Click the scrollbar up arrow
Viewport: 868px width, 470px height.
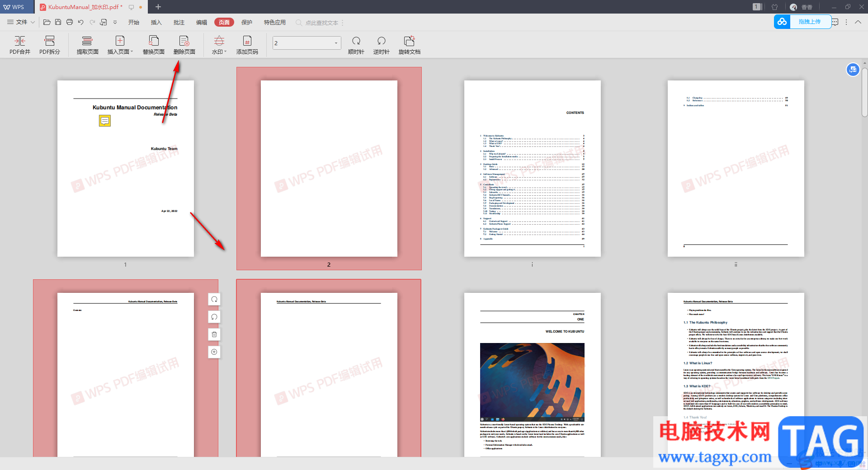pyautogui.click(x=864, y=63)
